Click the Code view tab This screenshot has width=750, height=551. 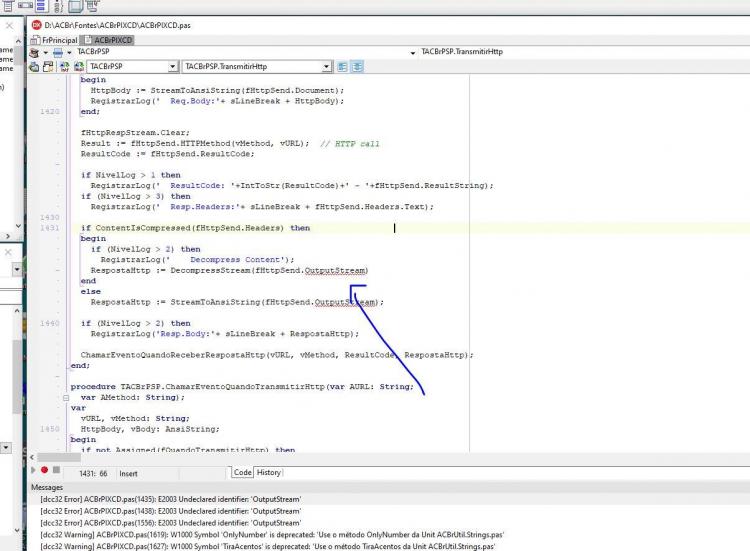(x=243, y=473)
